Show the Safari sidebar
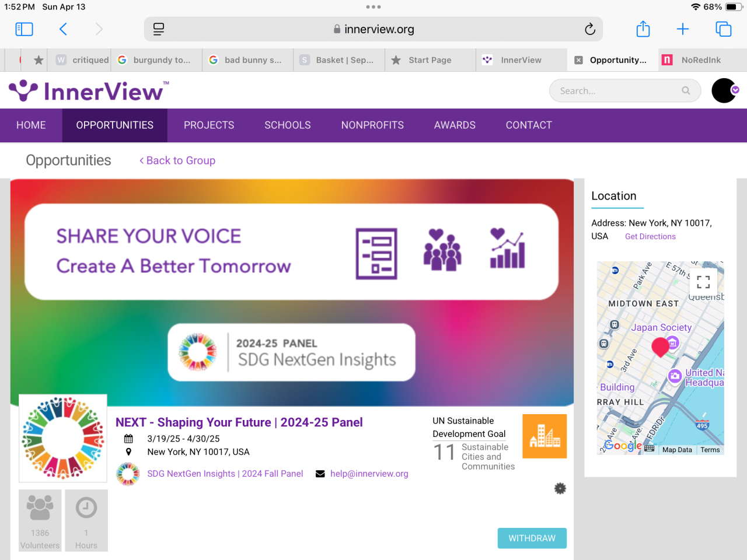Image resolution: width=747 pixels, height=560 pixels. (x=24, y=29)
